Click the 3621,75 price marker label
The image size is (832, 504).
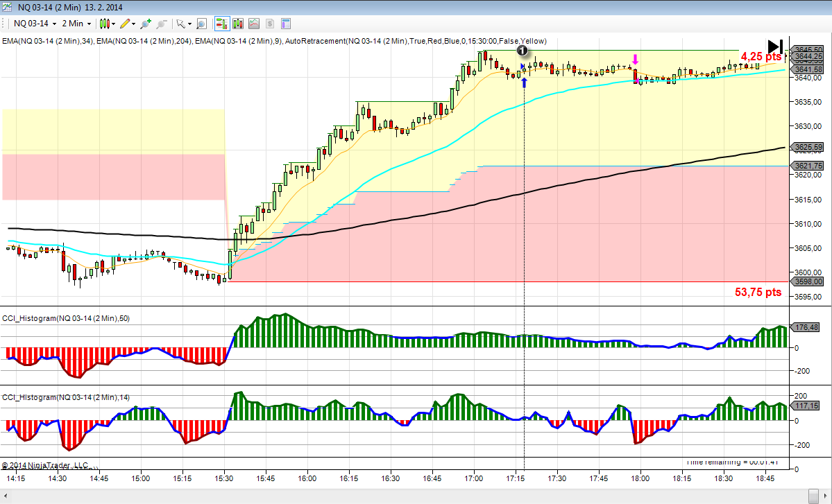click(809, 166)
